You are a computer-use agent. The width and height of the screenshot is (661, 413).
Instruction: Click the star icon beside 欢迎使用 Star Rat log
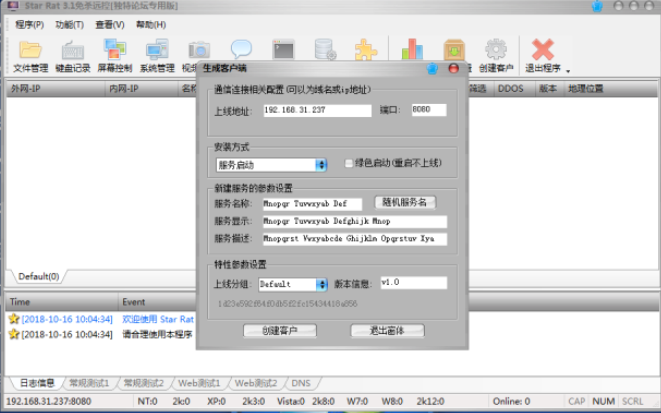click(14, 319)
